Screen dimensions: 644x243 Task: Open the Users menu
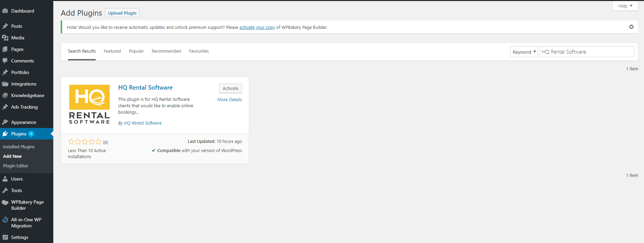coord(17,179)
